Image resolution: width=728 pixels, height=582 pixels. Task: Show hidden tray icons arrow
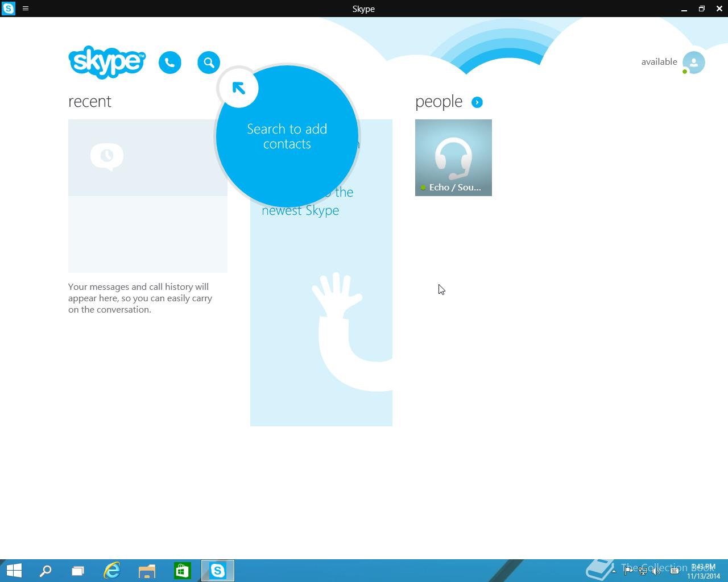[x=614, y=571]
